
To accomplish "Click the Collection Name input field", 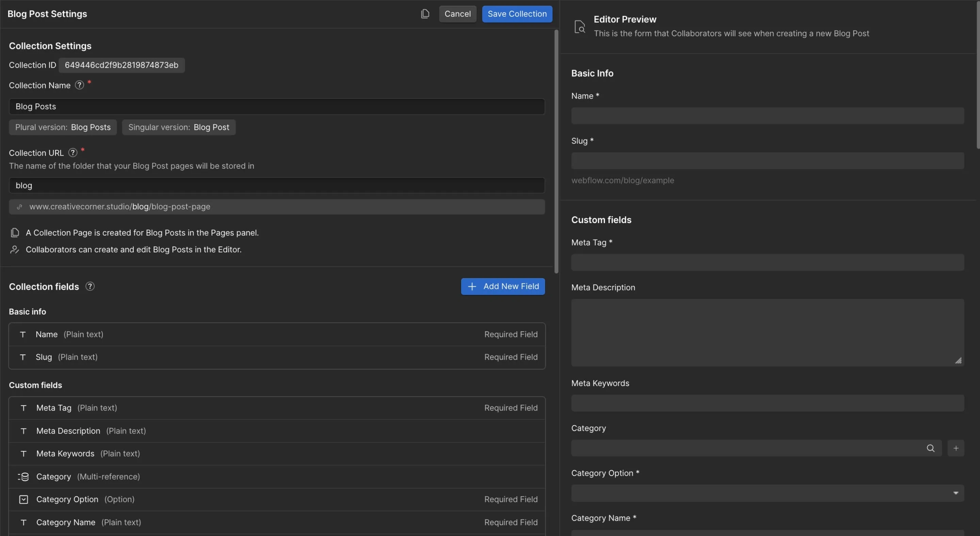I will point(277,106).
